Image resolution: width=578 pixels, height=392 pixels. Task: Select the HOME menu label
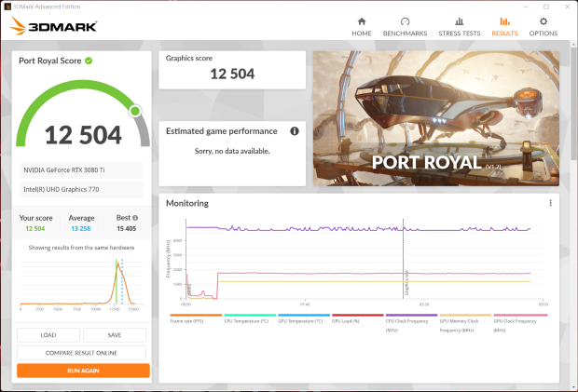point(362,34)
